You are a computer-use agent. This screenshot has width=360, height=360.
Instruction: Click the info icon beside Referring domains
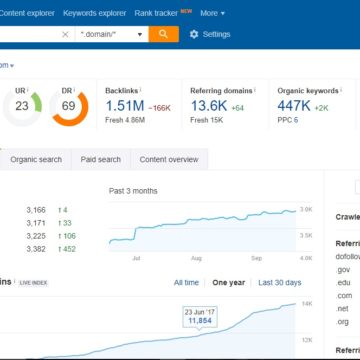(x=255, y=90)
